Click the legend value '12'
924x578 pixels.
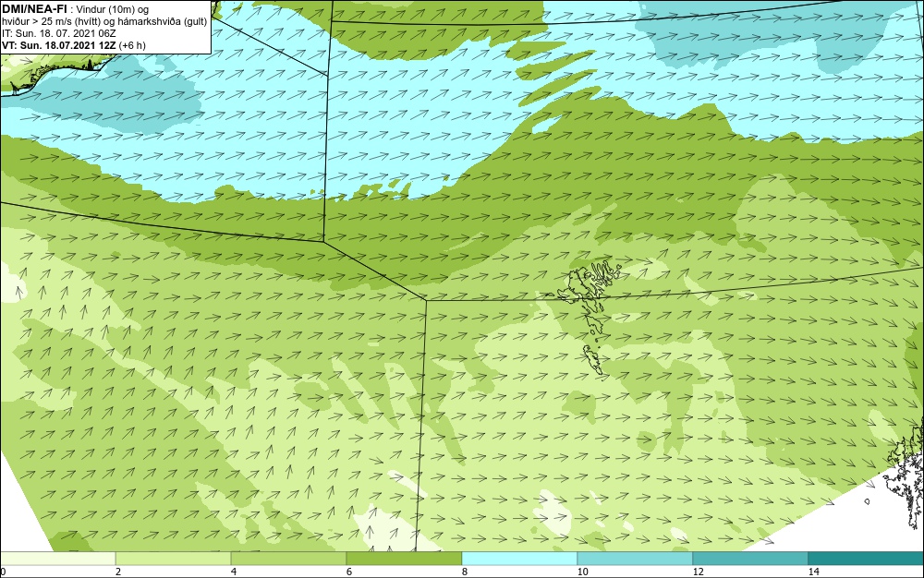coord(698,572)
